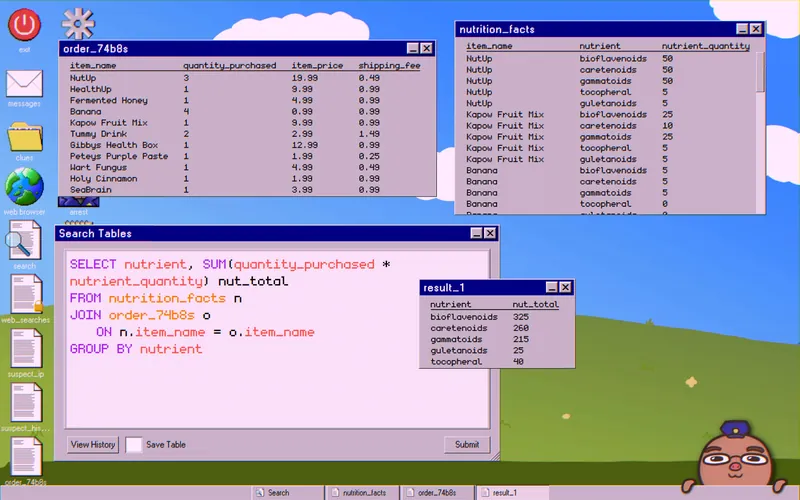Switch to nutrition_facts taskbar tab
Screen dimensions: 800x500
(363, 493)
